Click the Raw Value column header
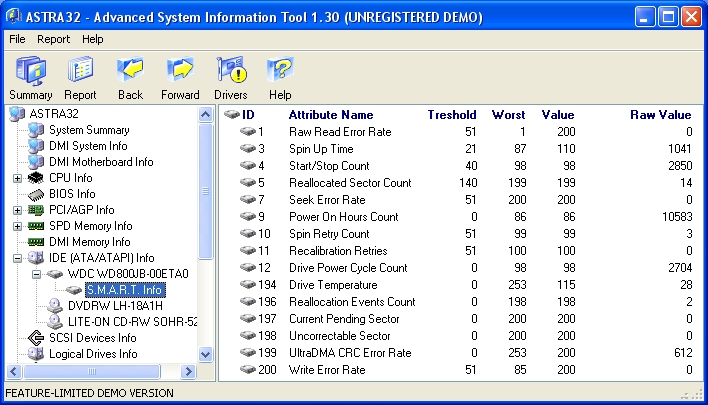Viewport: 708px width, 405px height. (x=660, y=115)
